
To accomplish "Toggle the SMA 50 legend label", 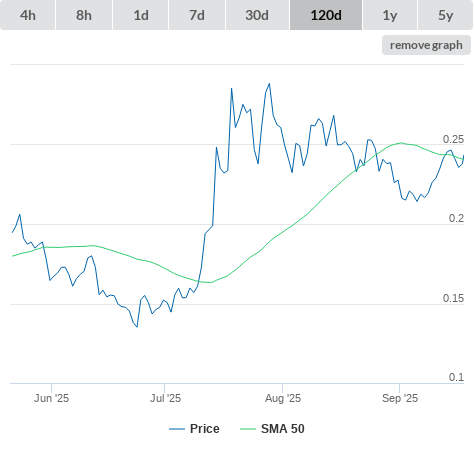I will coord(283,429).
